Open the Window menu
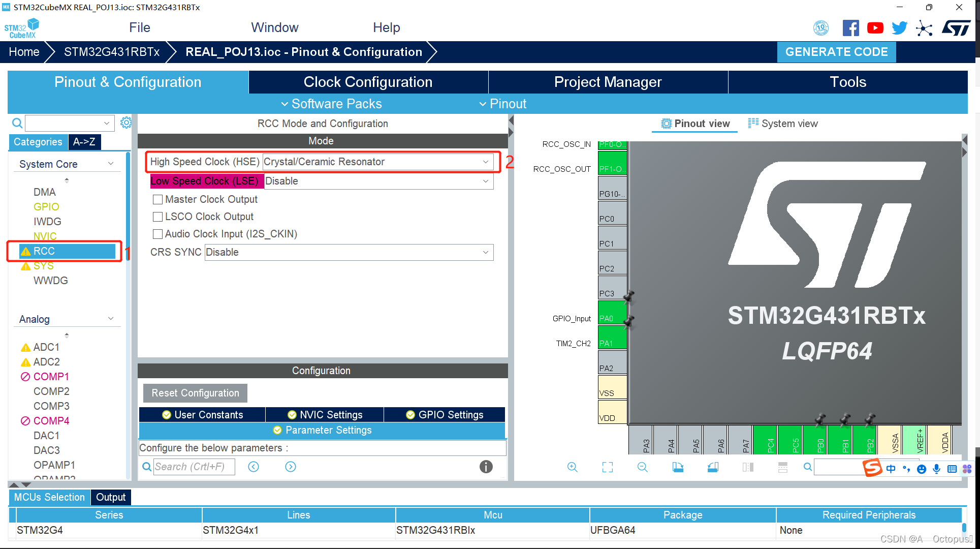 click(275, 27)
